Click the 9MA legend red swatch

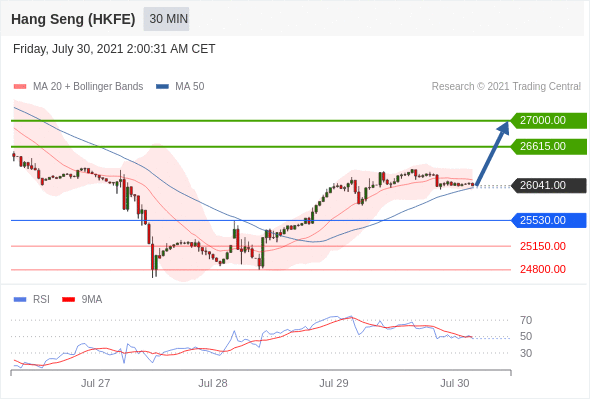coord(68,300)
